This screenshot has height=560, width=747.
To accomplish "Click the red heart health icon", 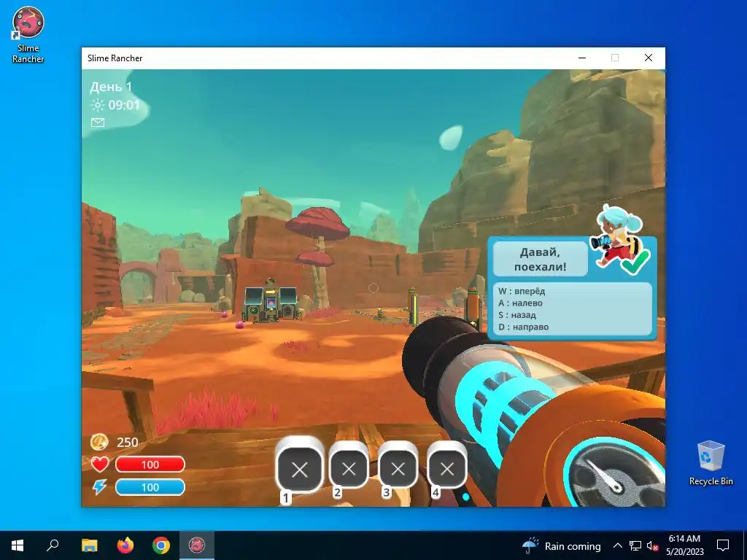I will click(99, 464).
